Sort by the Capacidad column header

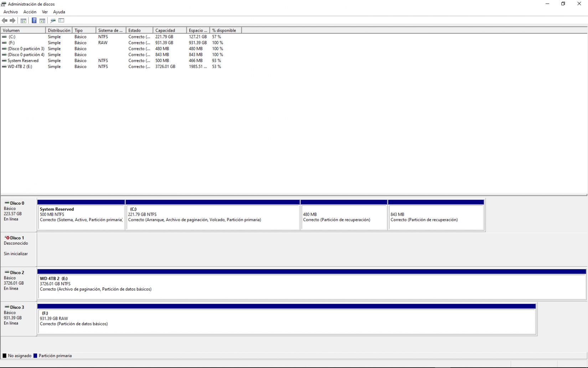point(170,31)
